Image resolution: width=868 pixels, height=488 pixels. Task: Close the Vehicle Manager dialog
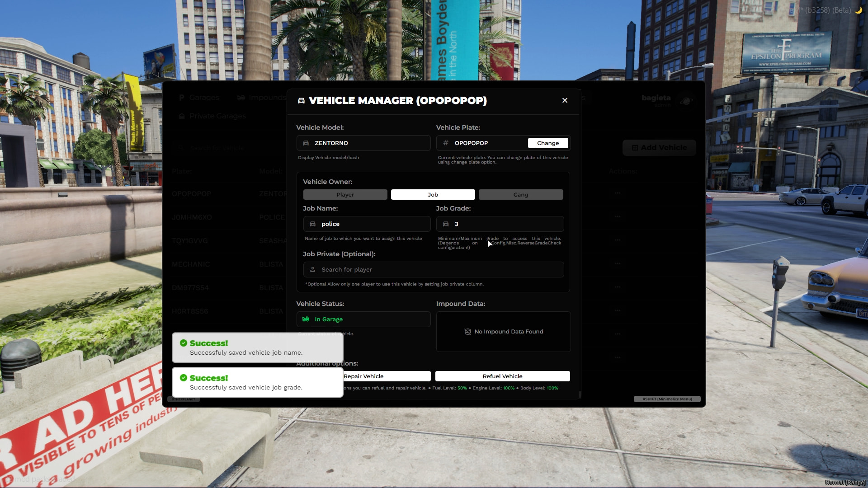coord(565,100)
